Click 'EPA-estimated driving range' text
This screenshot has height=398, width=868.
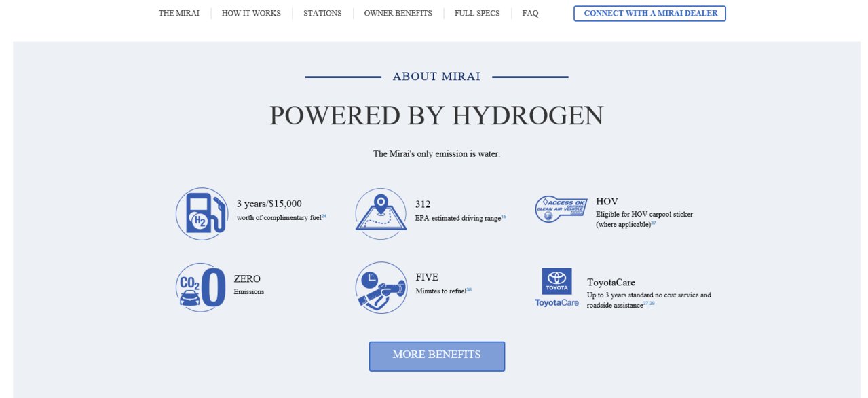coord(458,218)
